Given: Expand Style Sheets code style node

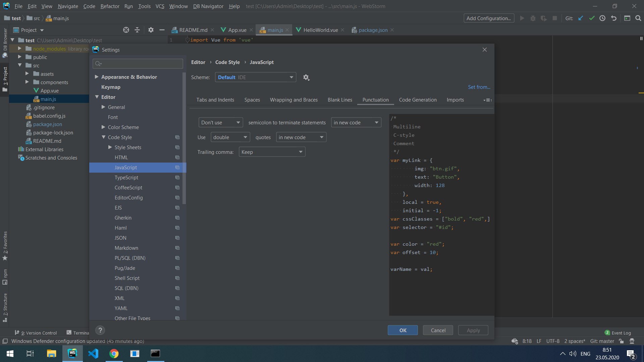Looking at the screenshot, I should click(110, 147).
